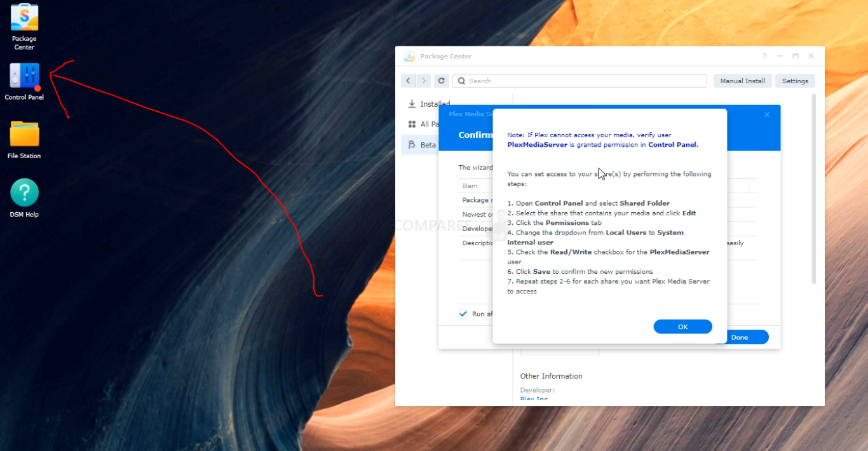Toggle the Run after installation checkbox
Image resolution: width=868 pixels, height=451 pixels.
(463, 314)
